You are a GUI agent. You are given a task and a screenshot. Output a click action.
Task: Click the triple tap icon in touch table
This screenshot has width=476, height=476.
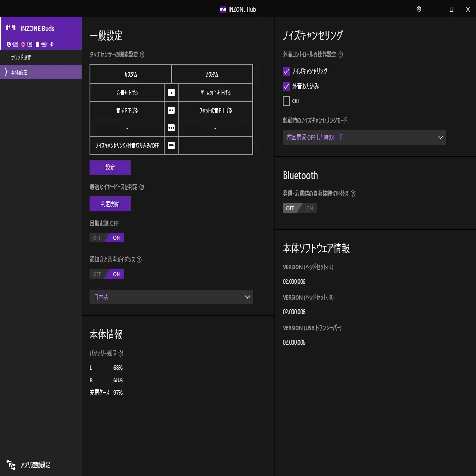click(x=171, y=128)
